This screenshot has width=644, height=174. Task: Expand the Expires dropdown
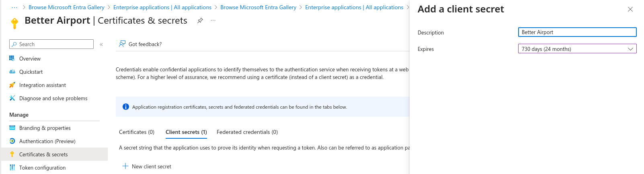[x=577, y=49]
